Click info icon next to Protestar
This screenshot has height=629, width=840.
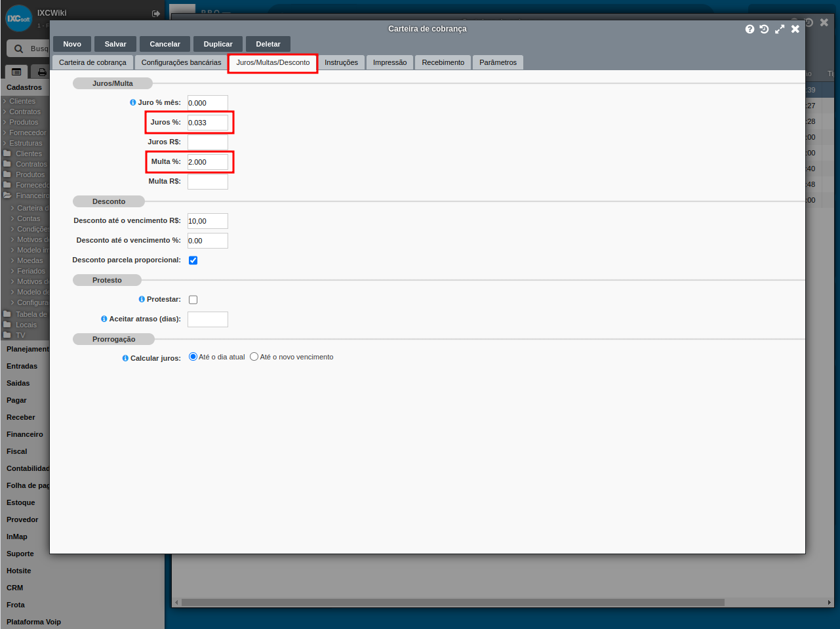(142, 299)
